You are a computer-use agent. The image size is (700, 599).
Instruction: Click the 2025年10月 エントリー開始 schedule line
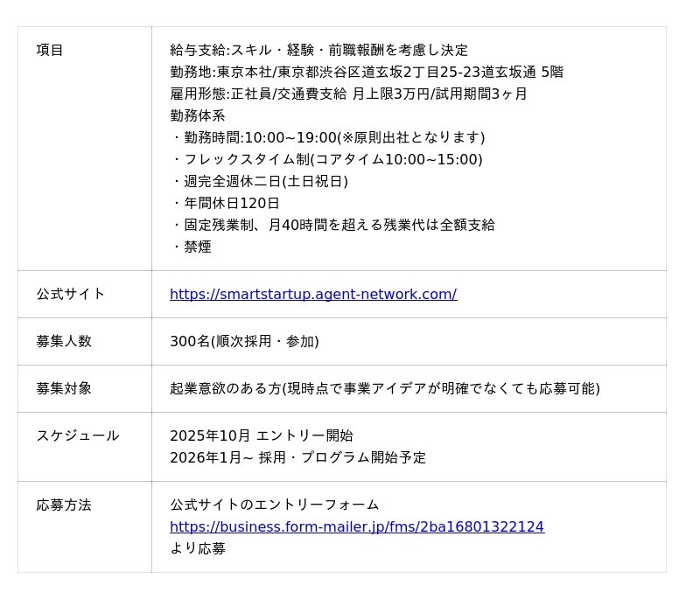point(261,436)
